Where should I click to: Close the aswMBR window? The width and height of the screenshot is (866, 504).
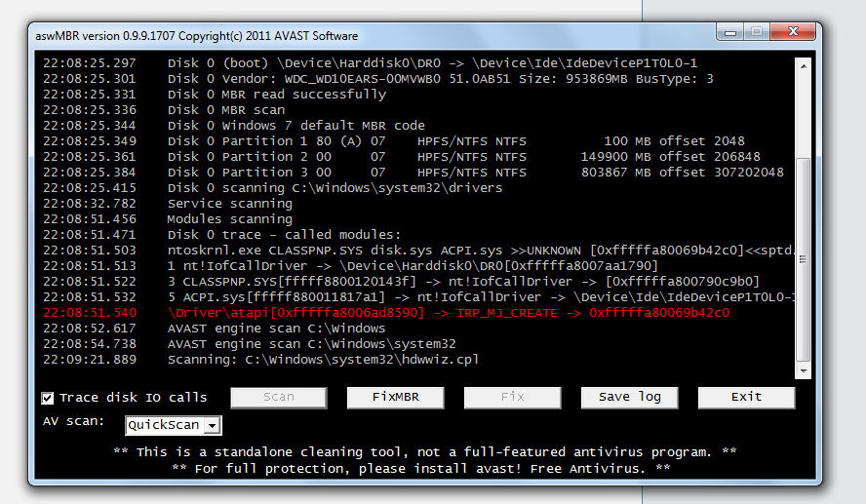pos(793,32)
